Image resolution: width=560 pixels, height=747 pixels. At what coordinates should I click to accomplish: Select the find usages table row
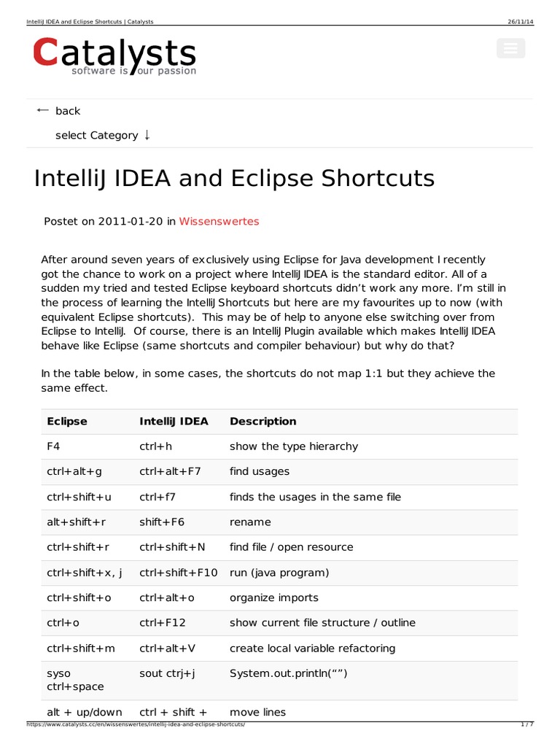click(x=279, y=472)
